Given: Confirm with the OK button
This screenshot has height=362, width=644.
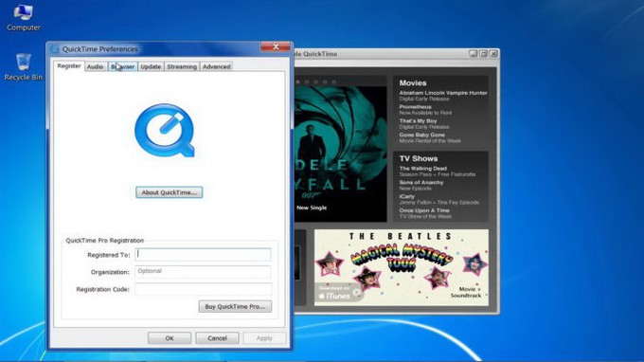Looking at the screenshot, I should [x=170, y=338].
